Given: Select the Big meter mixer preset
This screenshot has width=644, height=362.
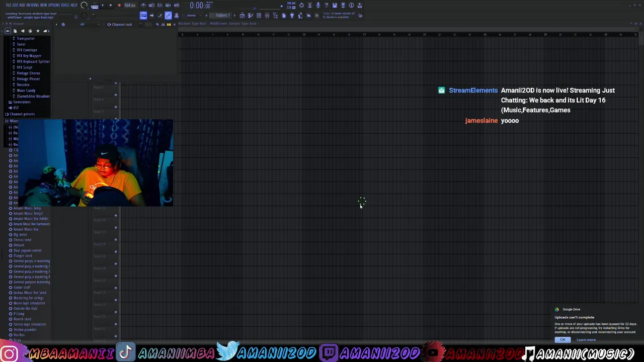Looking at the screenshot, I should tap(20, 234).
